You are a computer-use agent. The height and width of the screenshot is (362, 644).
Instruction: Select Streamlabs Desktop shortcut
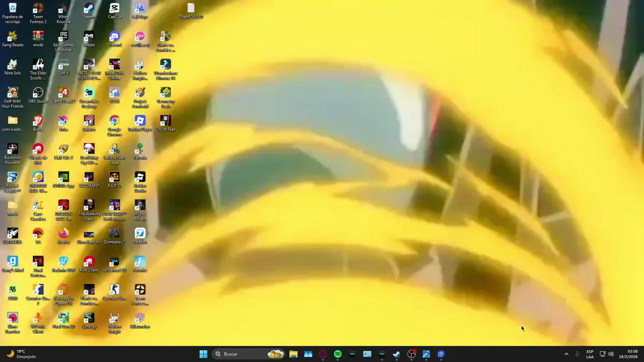(89, 98)
